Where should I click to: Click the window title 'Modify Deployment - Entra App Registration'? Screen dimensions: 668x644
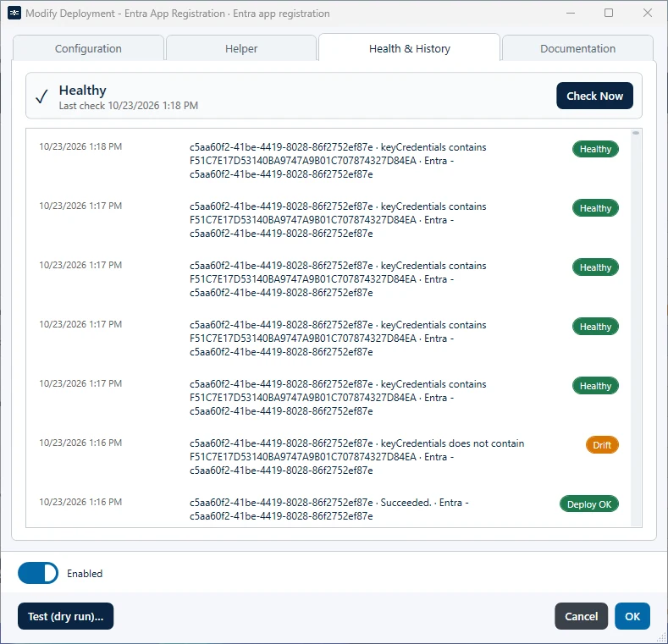125,14
